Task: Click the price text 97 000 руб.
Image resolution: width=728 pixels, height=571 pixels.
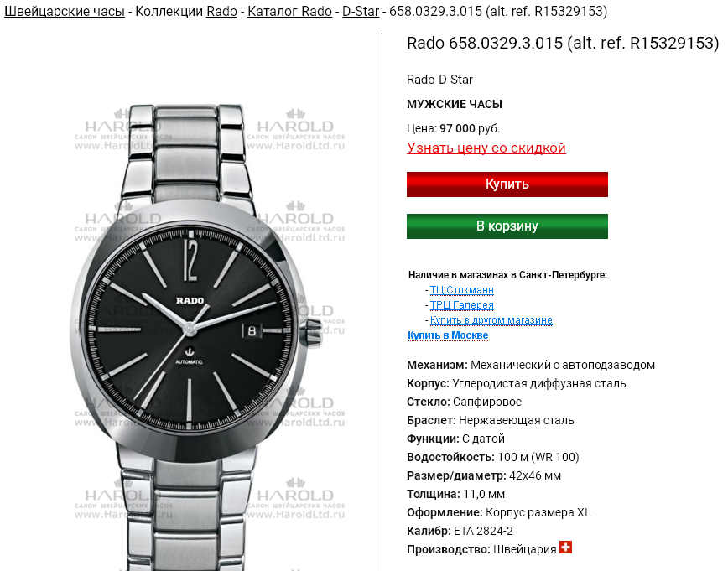Action: click(470, 128)
